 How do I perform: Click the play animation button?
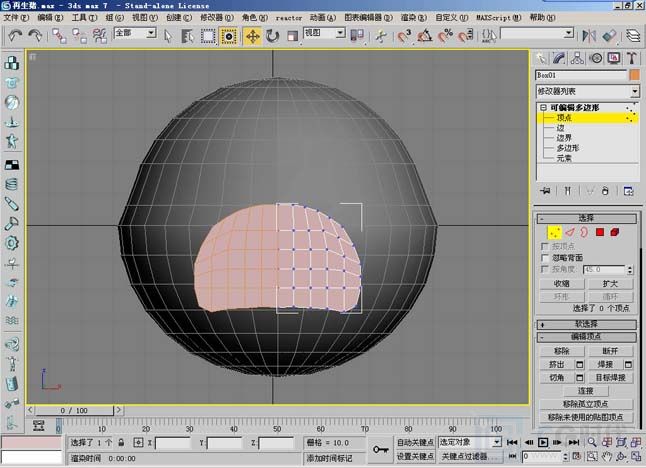click(543, 442)
